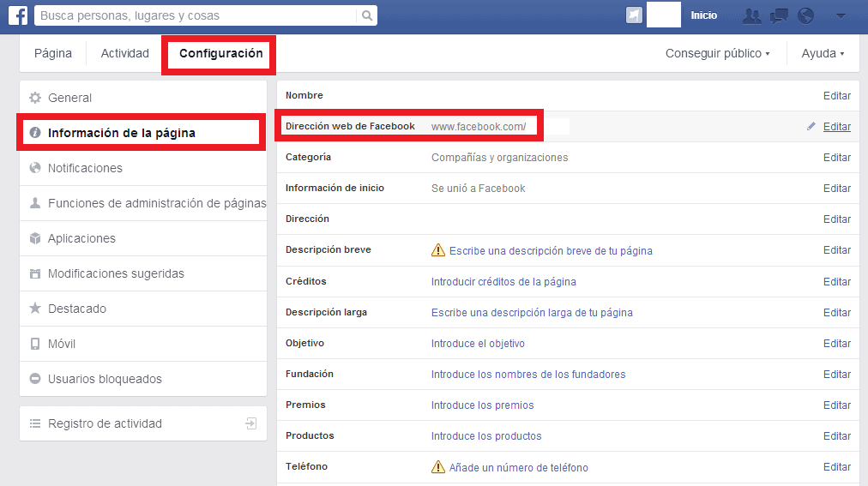This screenshot has height=486, width=868.
Task: Open Registro de actividad
Action: point(143,423)
